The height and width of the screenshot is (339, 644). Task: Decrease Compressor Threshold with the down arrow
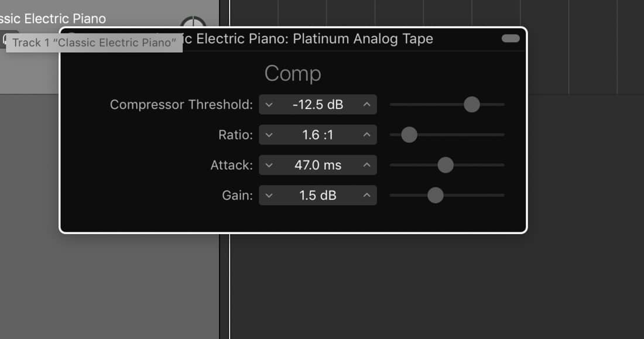click(x=269, y=104)
